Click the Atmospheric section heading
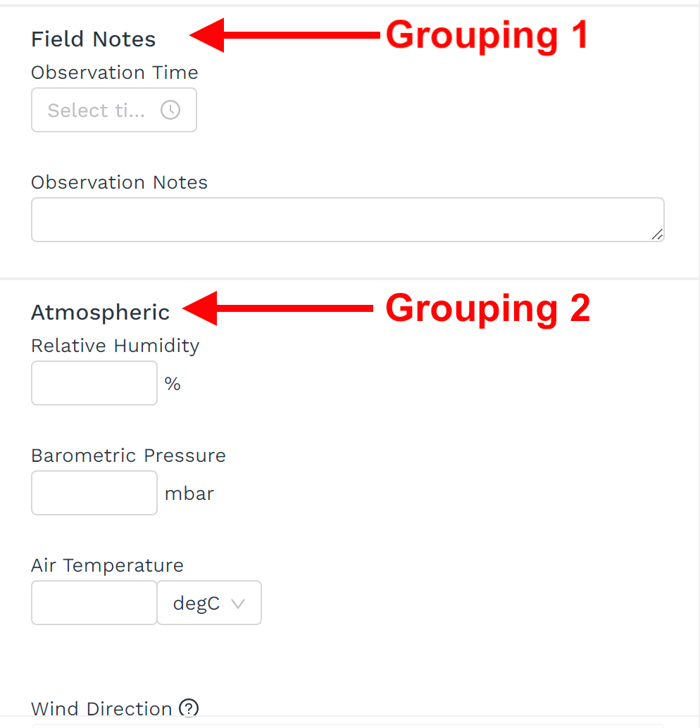 coord(100,313)
